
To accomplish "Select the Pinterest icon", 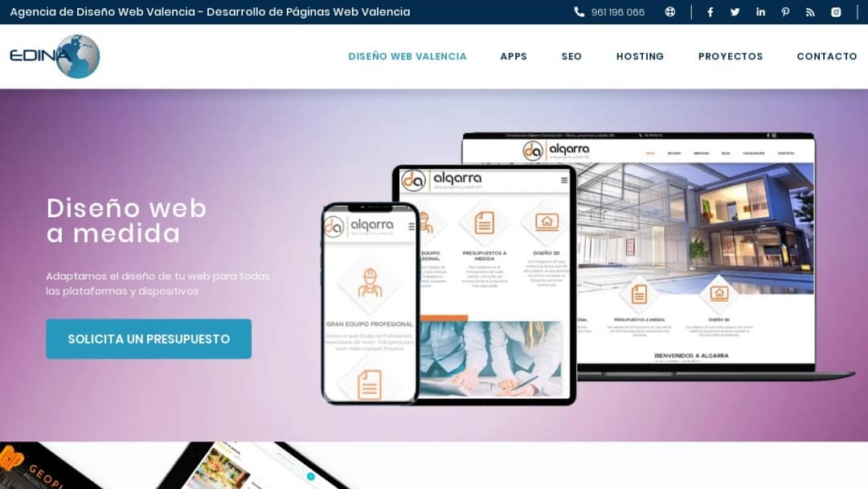I will 785,11.
